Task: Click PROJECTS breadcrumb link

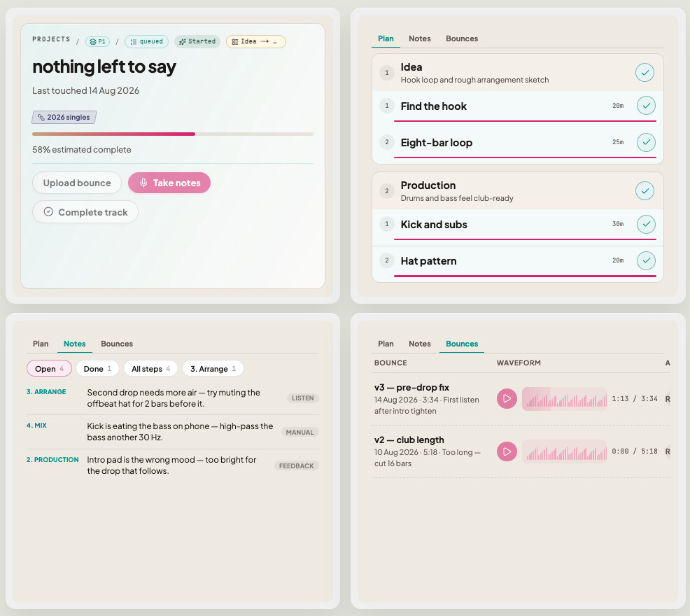Action: (x=51, y=39)
